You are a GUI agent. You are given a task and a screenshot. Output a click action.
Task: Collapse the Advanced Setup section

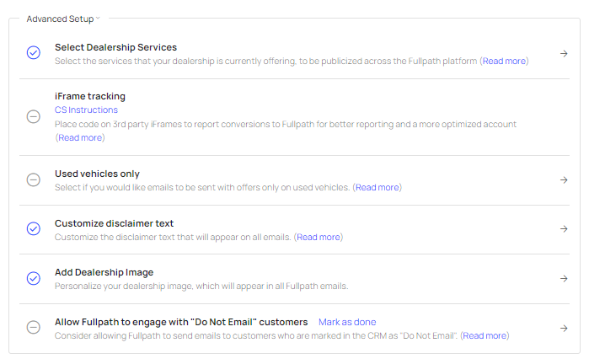coord(98,18)
